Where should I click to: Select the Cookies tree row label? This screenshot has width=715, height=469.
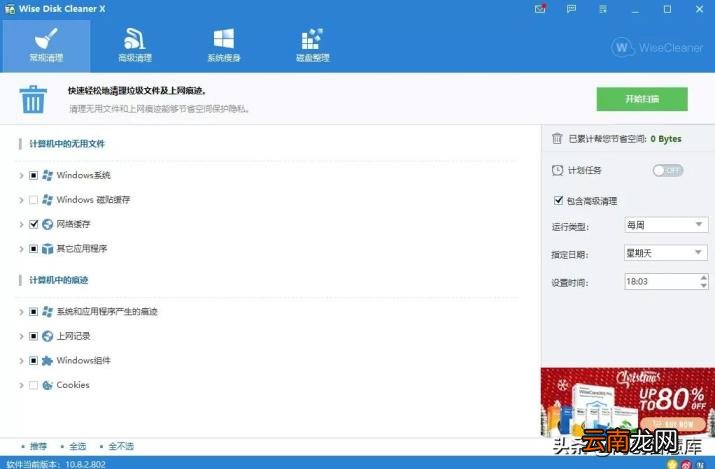point(73,385)
